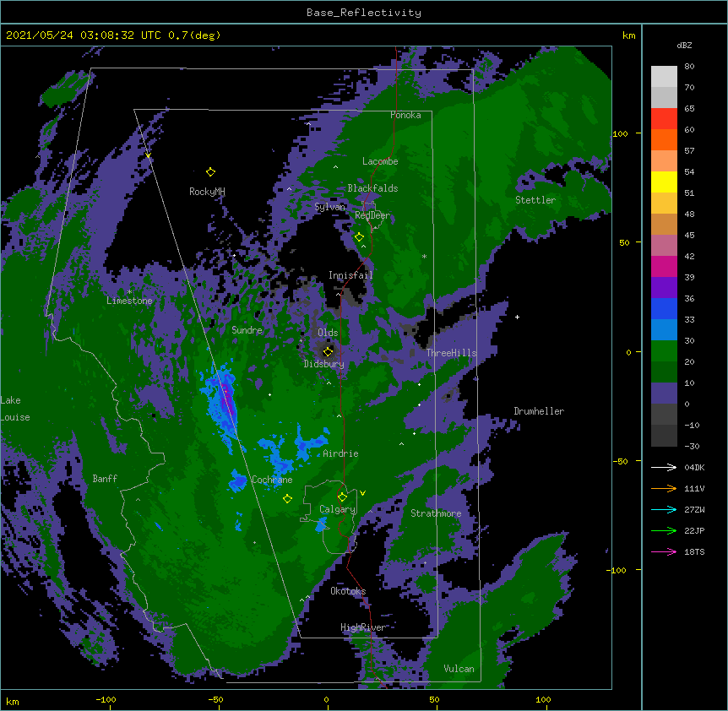Click the Didsbury town label

point(323,364)
